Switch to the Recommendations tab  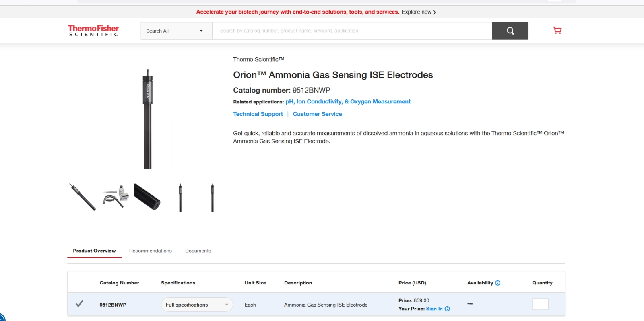click(x=150, y=251)
